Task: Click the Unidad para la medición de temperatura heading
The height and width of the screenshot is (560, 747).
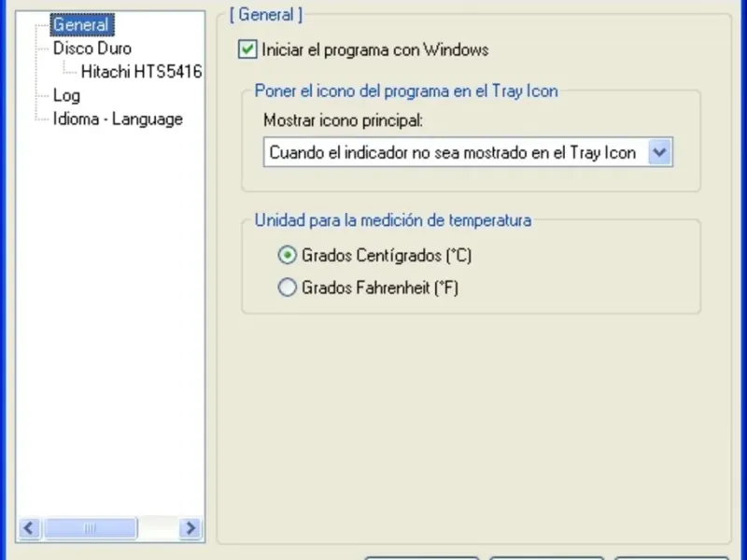Action: (392, 220)
